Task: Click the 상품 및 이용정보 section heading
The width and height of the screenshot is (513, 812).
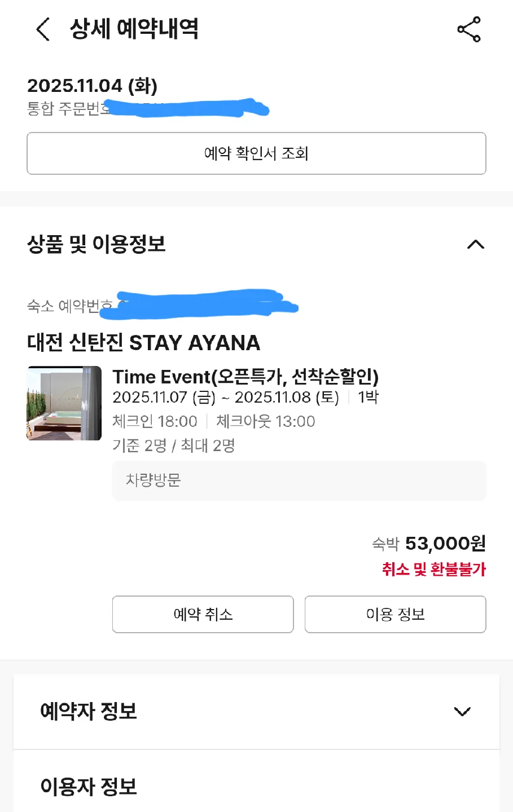Action: pyautogui.click(x=97, y=244)
